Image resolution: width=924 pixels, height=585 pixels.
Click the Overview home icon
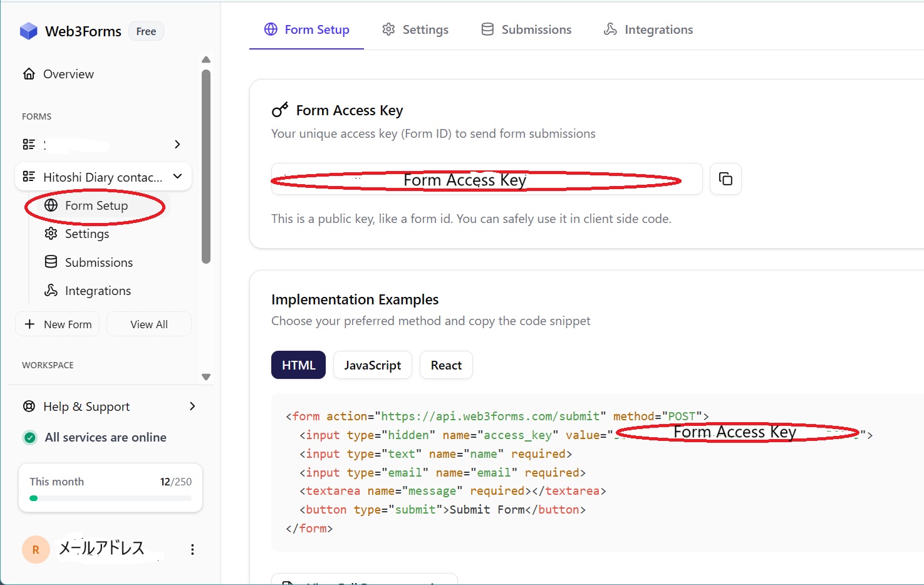(29, 74)
